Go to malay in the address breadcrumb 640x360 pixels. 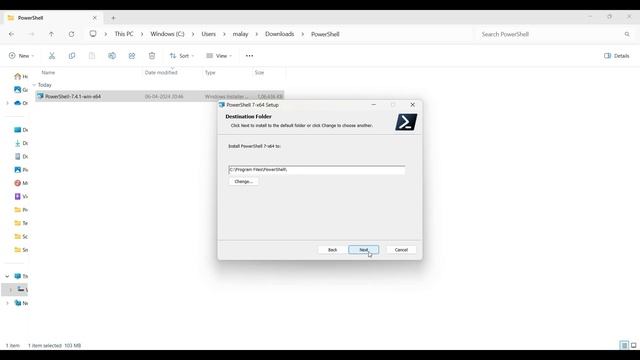[240, 34]
